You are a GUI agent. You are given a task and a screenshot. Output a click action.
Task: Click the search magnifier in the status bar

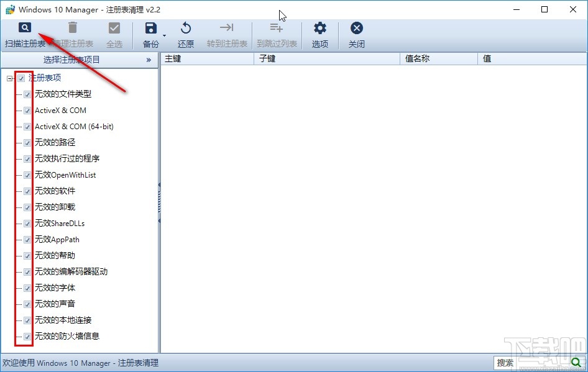[577, 363]
